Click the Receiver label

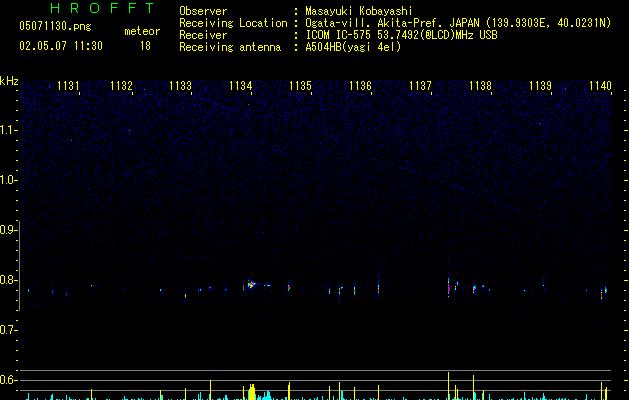coord(203,35)
